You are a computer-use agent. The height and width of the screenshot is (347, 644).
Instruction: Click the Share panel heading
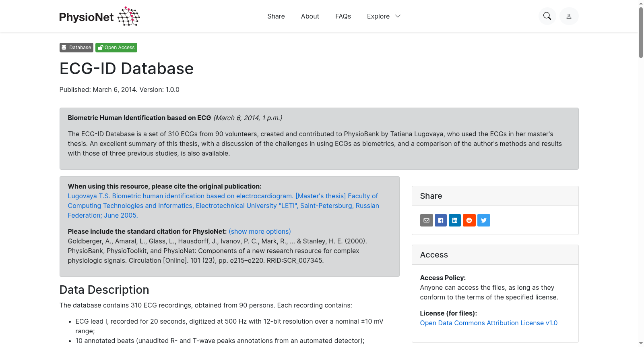pos(431,196)
